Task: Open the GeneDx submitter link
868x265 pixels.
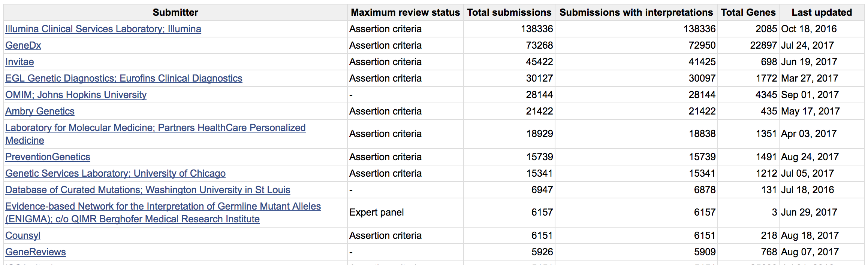Action: point(23,45)
